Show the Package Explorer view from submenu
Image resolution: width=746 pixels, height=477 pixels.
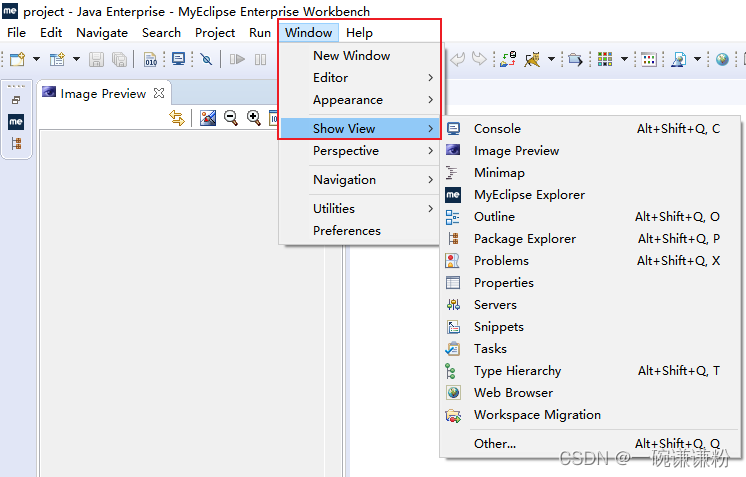pos(589,239)
